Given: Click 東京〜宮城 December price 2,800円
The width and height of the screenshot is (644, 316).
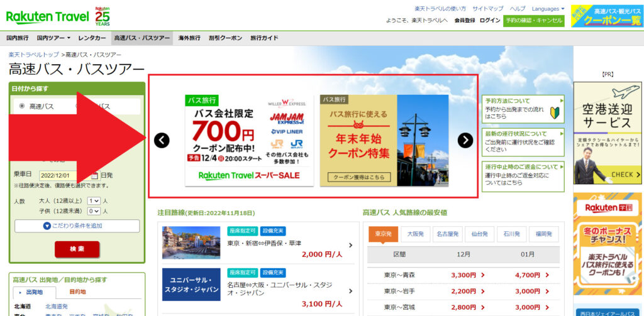Looking at the screenshot, I should tap(468, 307).
